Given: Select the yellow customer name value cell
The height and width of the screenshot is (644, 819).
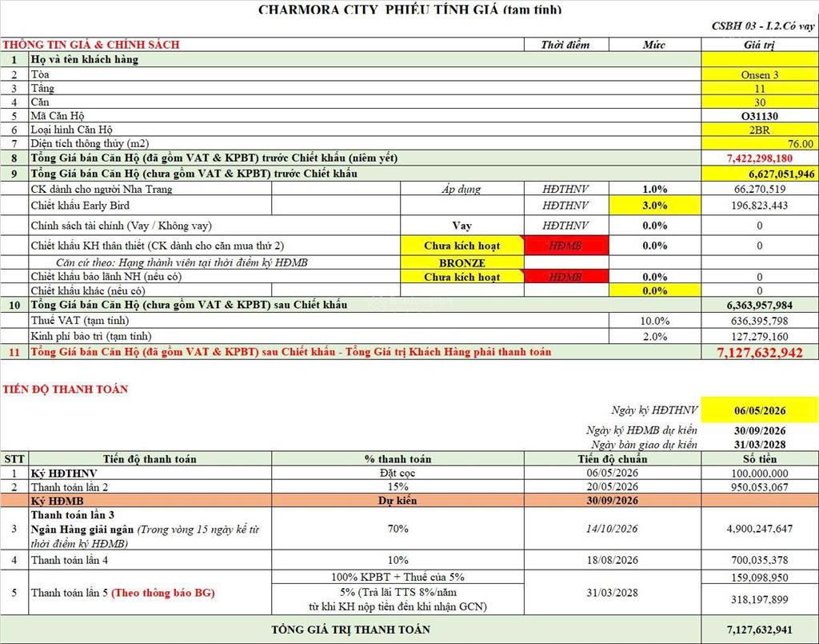Looking at the screenshot, I should coord(760,59).
